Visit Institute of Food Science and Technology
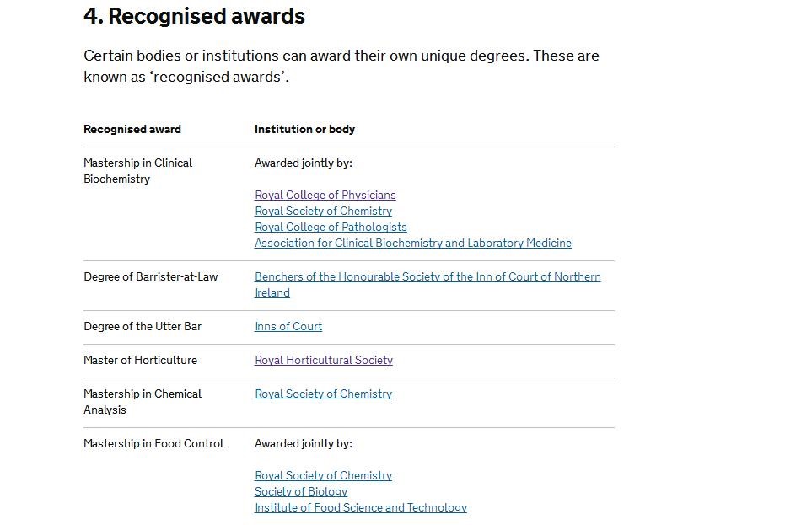The height and width of the screenshot is (525, 812). pos(360,507)
